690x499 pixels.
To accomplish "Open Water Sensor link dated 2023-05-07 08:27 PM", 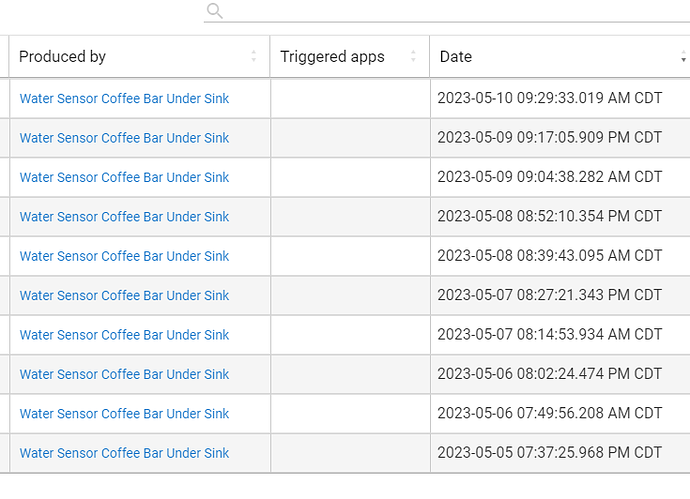I will 124,296.
